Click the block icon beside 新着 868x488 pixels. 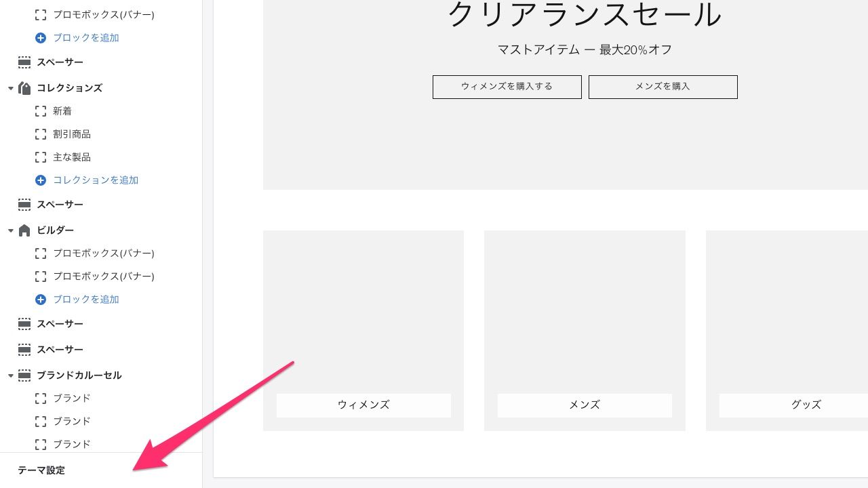41,111
